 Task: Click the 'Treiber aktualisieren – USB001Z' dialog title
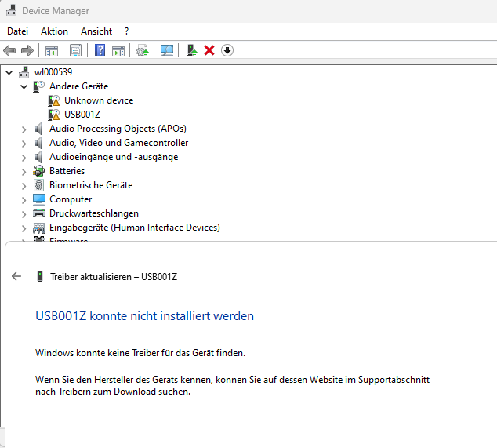pyautogui.click(x=114, y=277)
